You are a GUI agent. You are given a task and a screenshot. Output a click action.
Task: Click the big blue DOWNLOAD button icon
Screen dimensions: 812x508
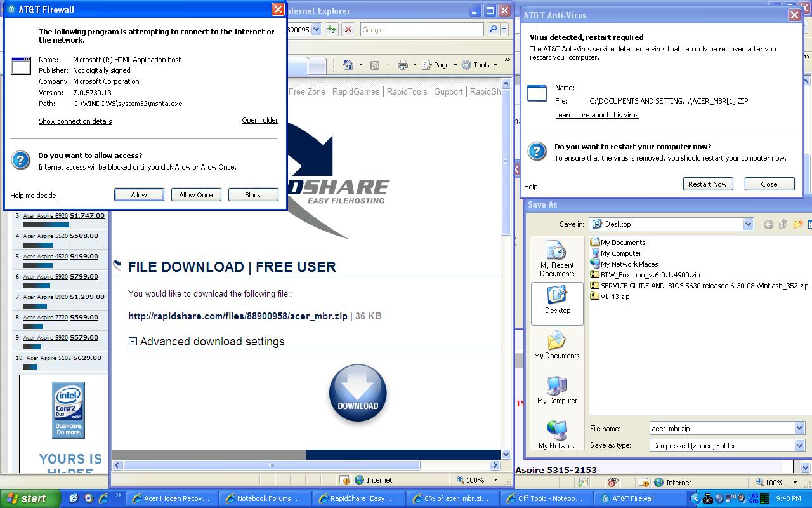coord(358,393)
